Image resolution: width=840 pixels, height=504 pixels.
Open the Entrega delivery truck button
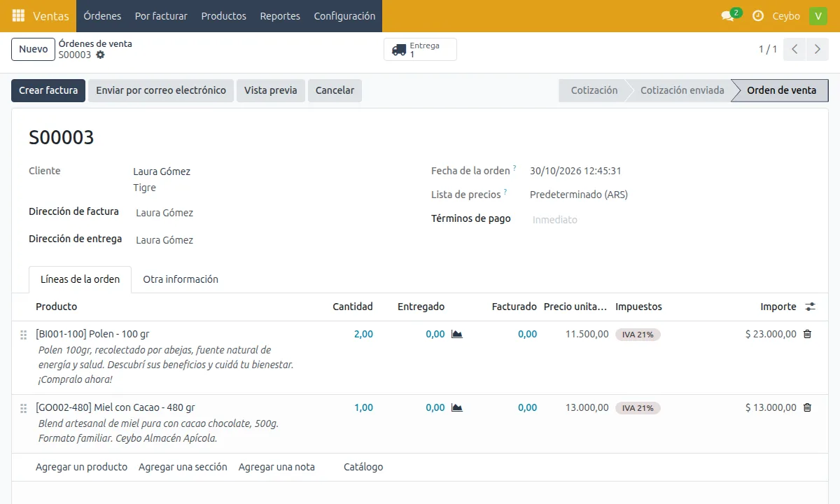point(420,50)
